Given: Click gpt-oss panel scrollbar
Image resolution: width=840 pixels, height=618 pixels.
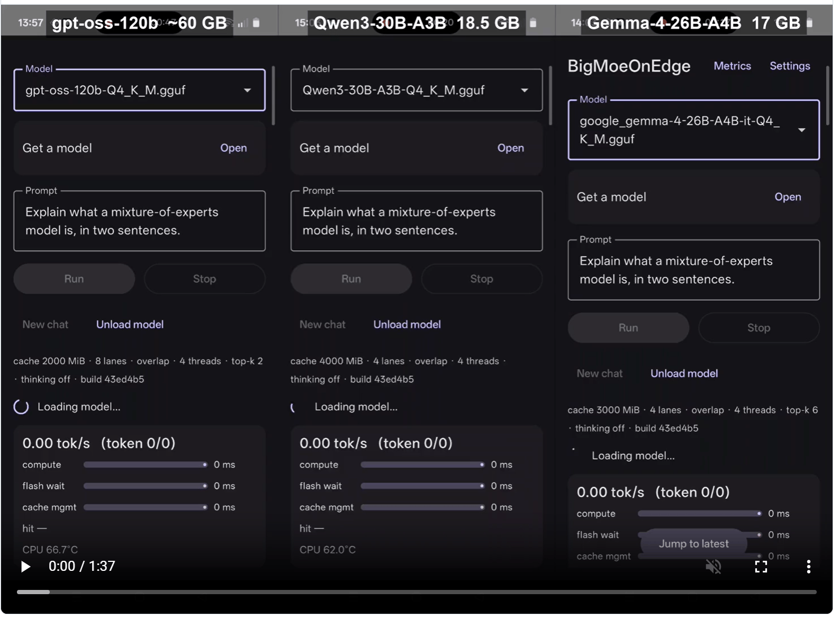Looking at the screenshot, I should pyautogui.click(x=273, y=95).
